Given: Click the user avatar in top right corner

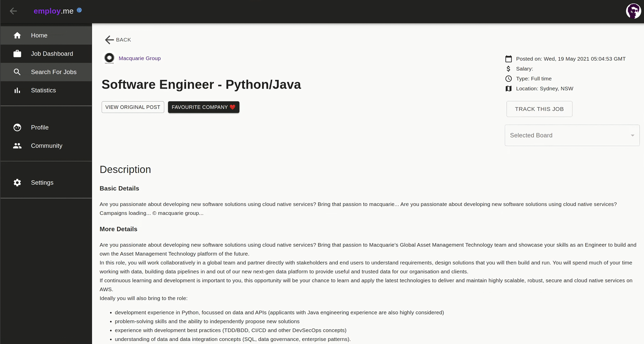Looking at the screenshot, I should tap(633, 11).
